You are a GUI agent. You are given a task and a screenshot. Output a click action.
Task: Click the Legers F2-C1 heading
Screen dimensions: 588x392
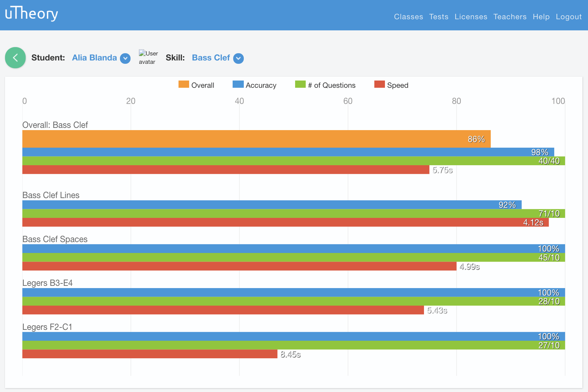pos(47,327)
